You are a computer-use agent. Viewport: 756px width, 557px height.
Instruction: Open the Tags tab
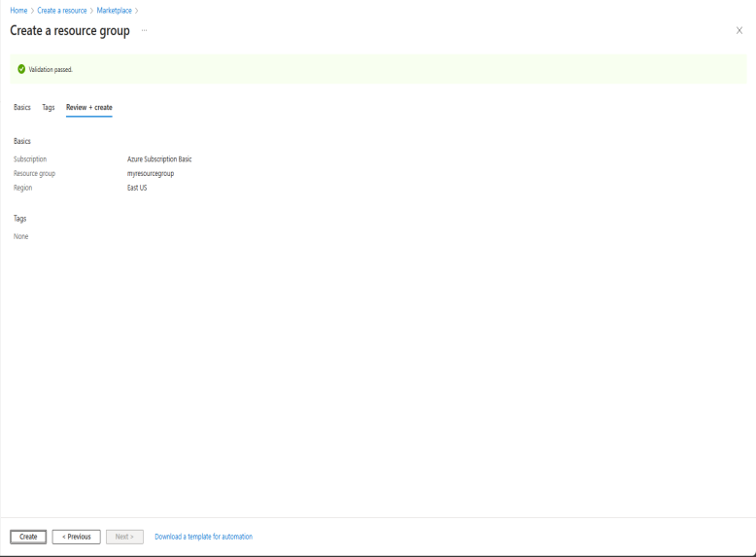(x=49, y=107)
